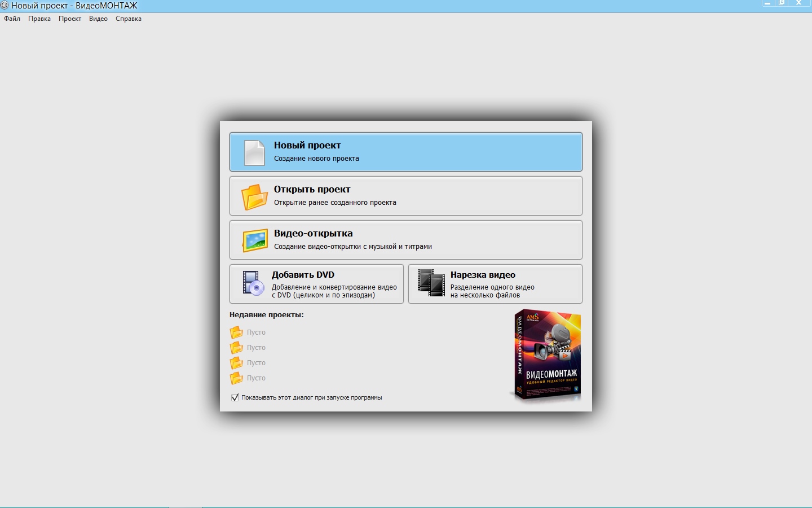Close the ВидеоМОНТАЖ window

click(799, 3)
